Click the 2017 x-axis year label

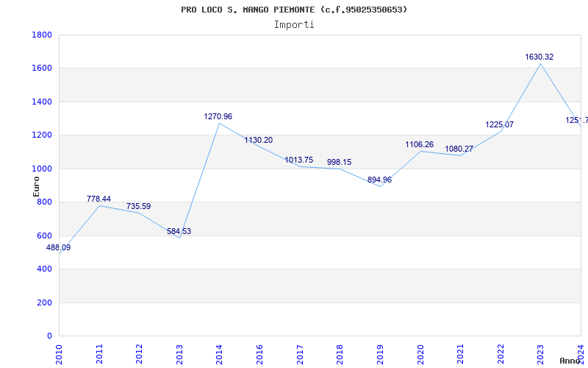(x=300, y=355)
